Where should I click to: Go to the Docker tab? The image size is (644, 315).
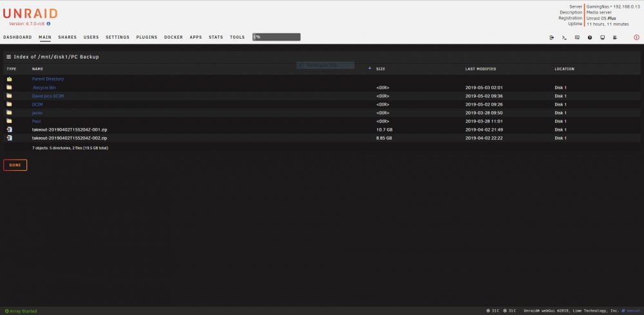point(173,37)
